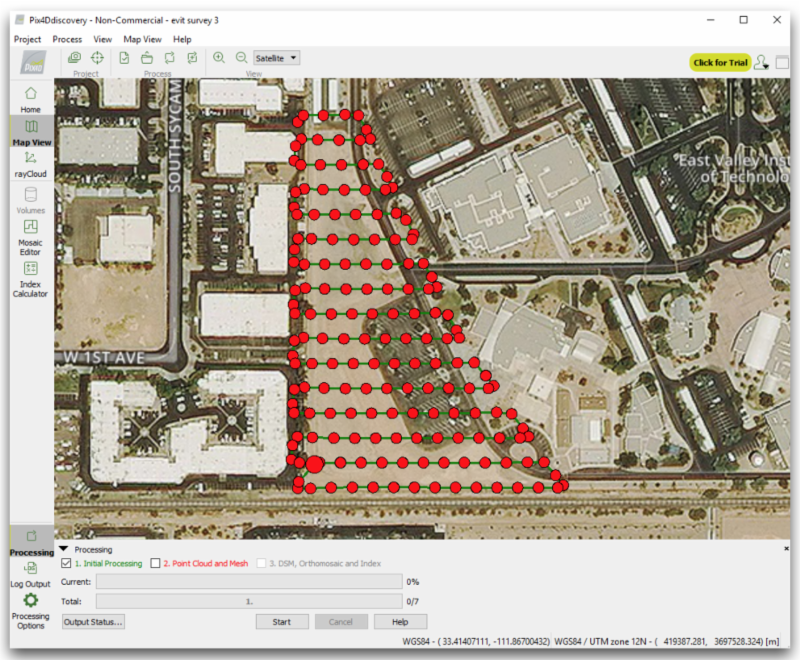
Task: Click the zoom out magnifier icon
Action: click(x=241, y=58)
